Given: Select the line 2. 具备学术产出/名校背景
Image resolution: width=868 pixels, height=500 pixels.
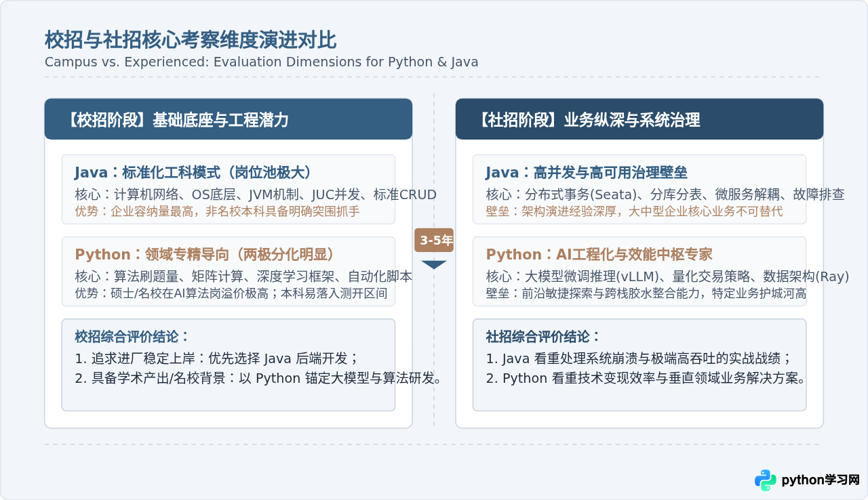Looking at the screenshot, I should pyautogui.click(x=258, y=379).
